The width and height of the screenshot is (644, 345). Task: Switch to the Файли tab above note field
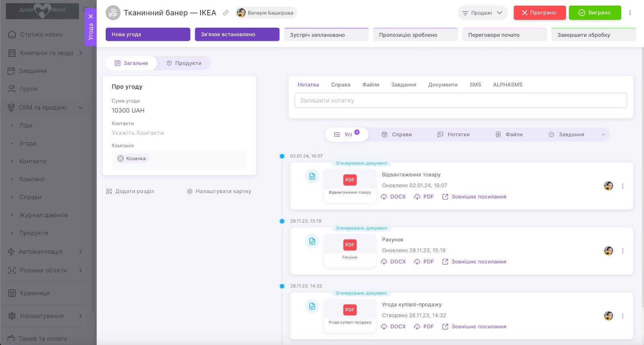(x=371, y=85)
